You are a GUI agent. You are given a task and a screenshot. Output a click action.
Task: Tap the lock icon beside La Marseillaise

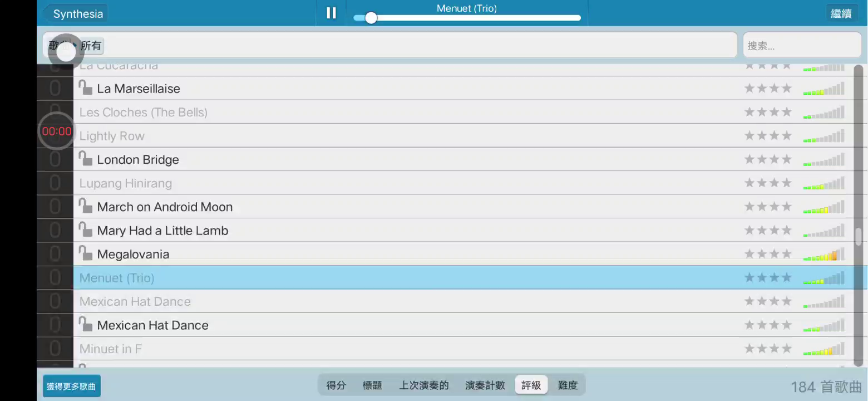coord(85,87)
